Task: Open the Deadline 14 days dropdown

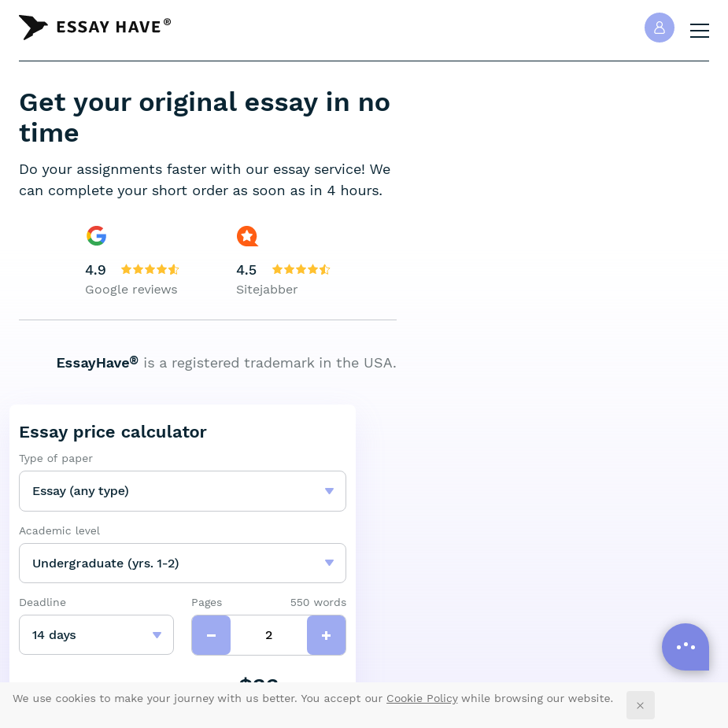Action: [97, 635]
